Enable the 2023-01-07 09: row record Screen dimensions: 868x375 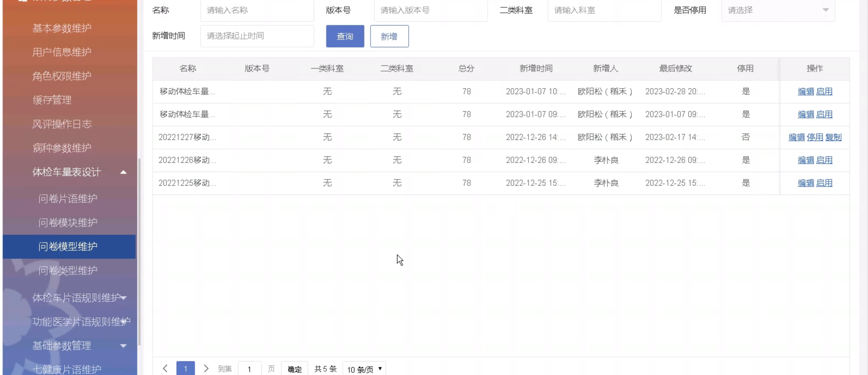coord(824,114)
